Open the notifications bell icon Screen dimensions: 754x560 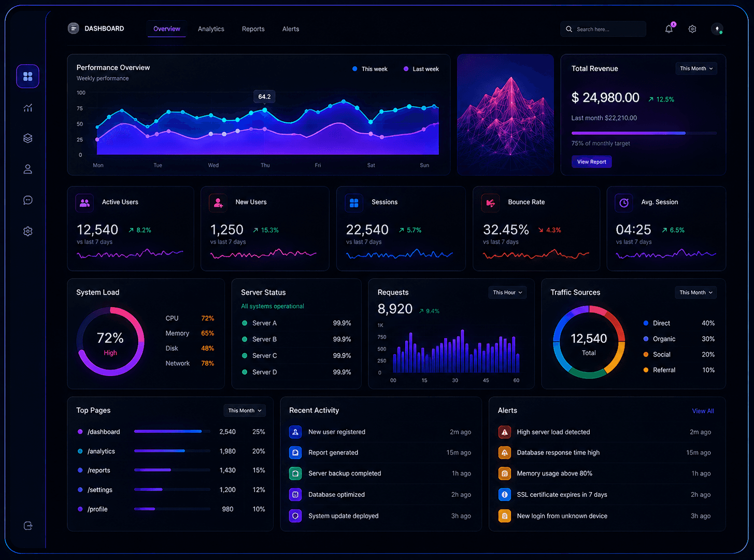pos(669,29)
